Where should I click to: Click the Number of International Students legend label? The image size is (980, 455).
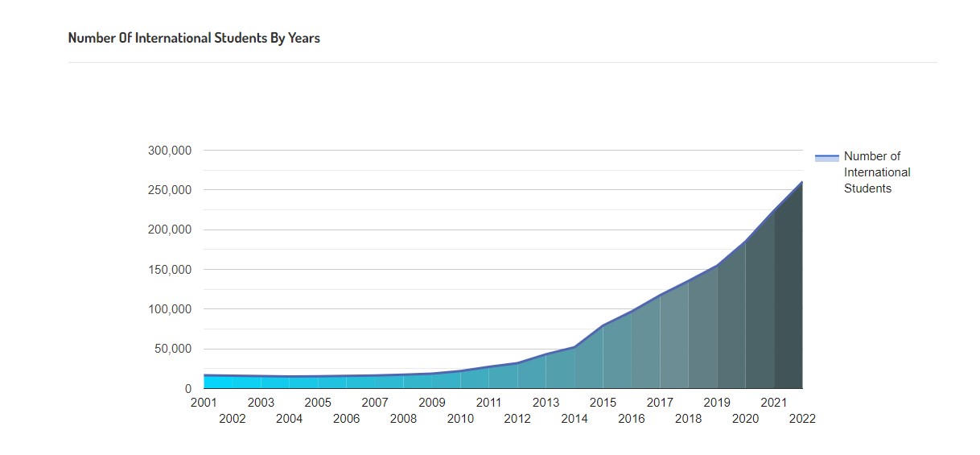point(877,172)
